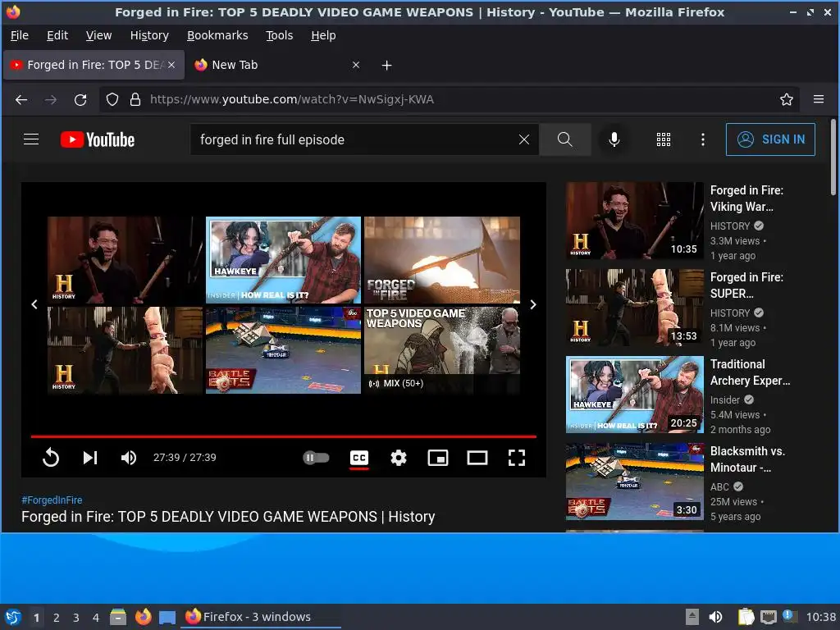Click the SIGN IN button
Image resolution: width=840 pixels, height=630 pixels.
click(x=770, y=139)
